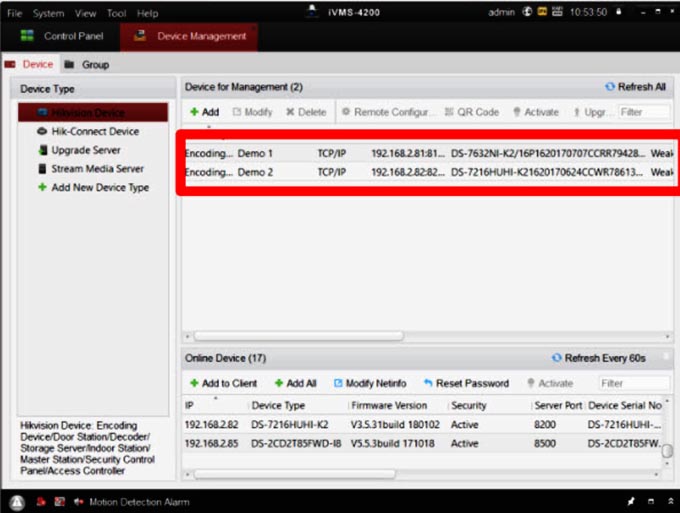680x513 pixels.
Task: Sort by Device Serial No. column header
Action: click(624, 405)
